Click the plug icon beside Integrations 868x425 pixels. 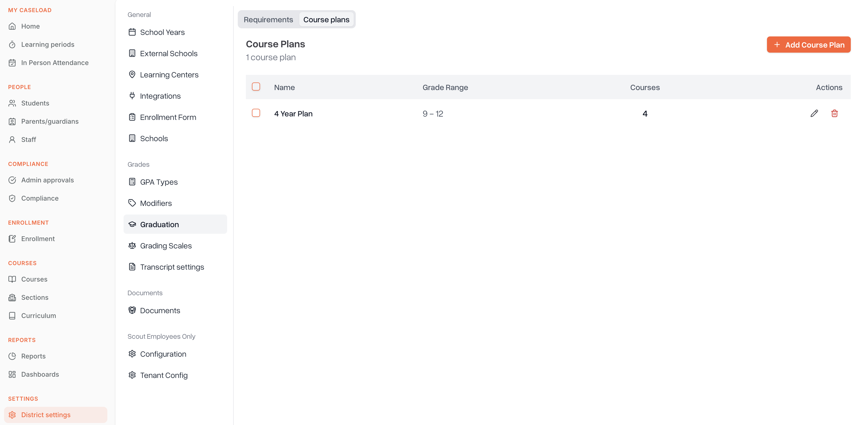[x=132, y=96]
